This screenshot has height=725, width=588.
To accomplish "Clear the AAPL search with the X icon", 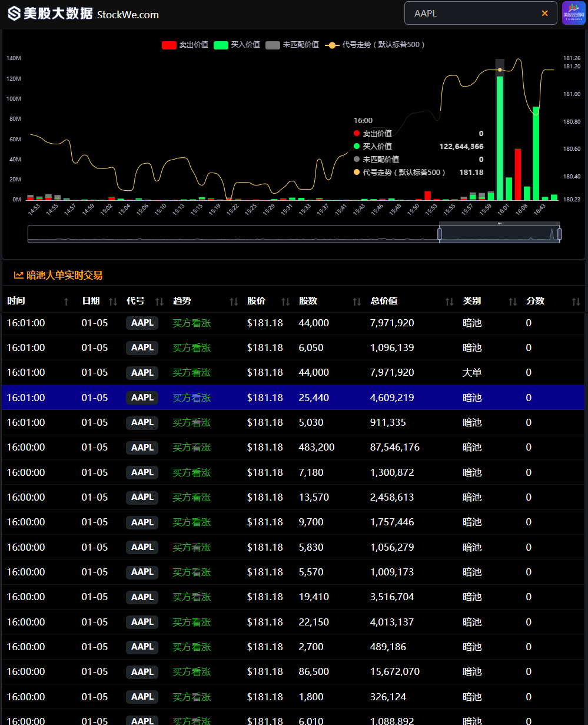I will pyautogui.click(x=544, y=13).
